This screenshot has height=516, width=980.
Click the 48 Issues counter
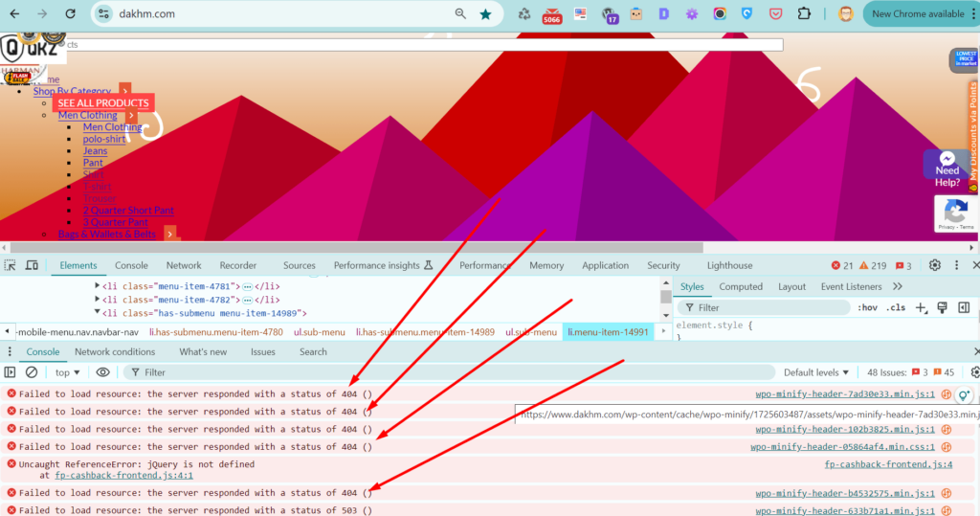click(911, 372)
